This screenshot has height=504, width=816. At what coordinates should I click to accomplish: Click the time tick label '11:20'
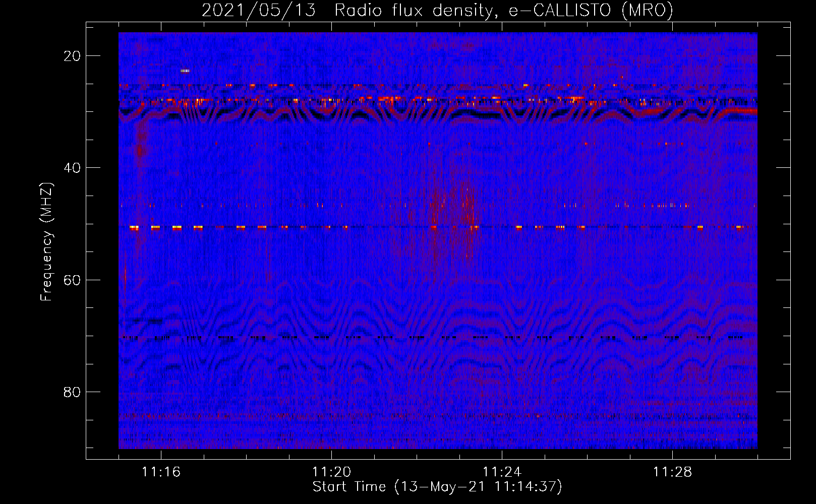click(332, 472)
